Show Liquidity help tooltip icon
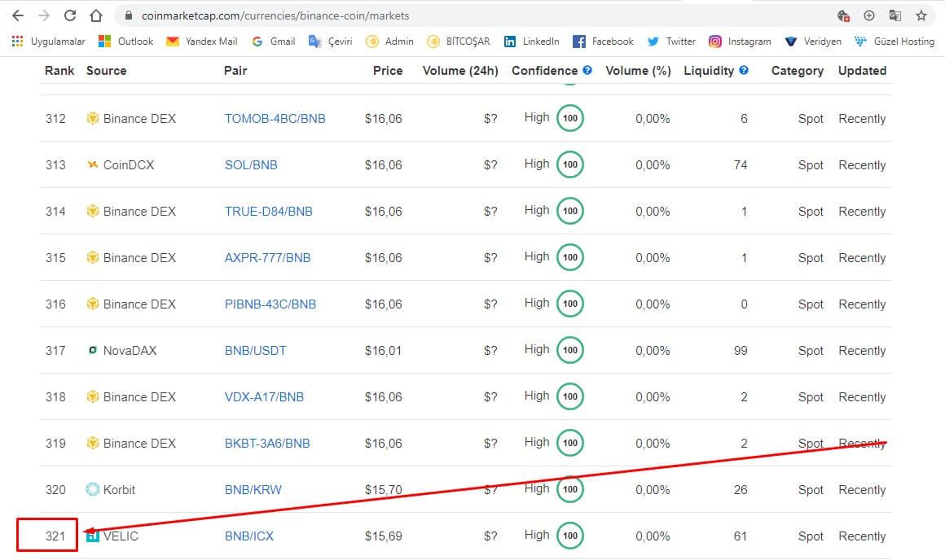 pyautogui.click(x=744, y=70)
